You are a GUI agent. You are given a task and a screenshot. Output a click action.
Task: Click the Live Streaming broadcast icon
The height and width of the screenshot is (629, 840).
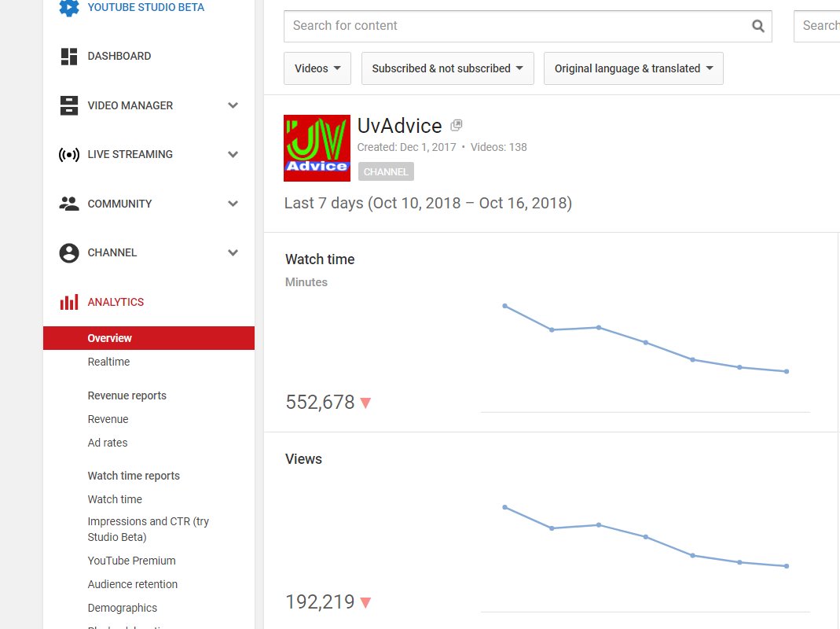(x=69, y=155)
